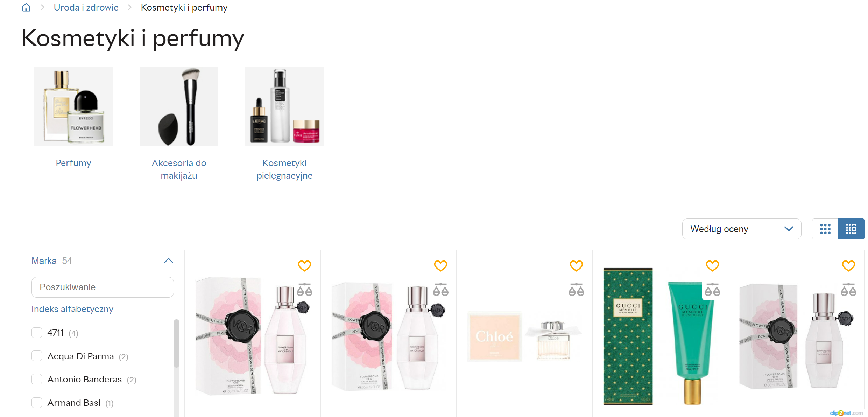Check the 4711 brand filter
The width and height of the screenshot is (868, 417).
37,333
